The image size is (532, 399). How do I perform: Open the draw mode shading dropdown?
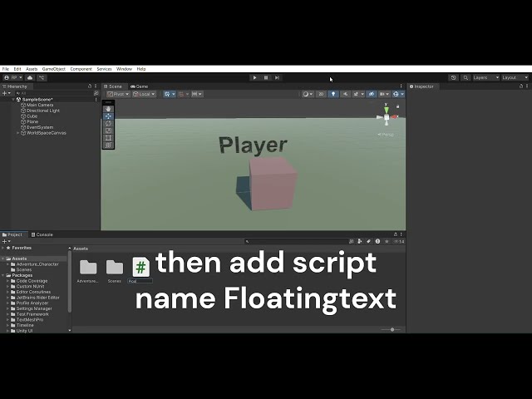tap(308, 94)
